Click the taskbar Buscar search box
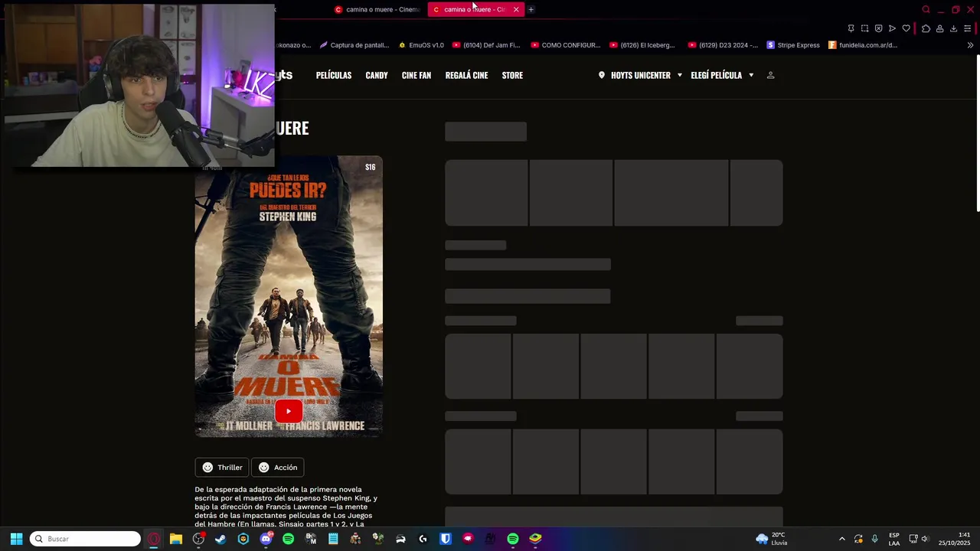Screen dimensions: 980x551 [x=85, y=539]
